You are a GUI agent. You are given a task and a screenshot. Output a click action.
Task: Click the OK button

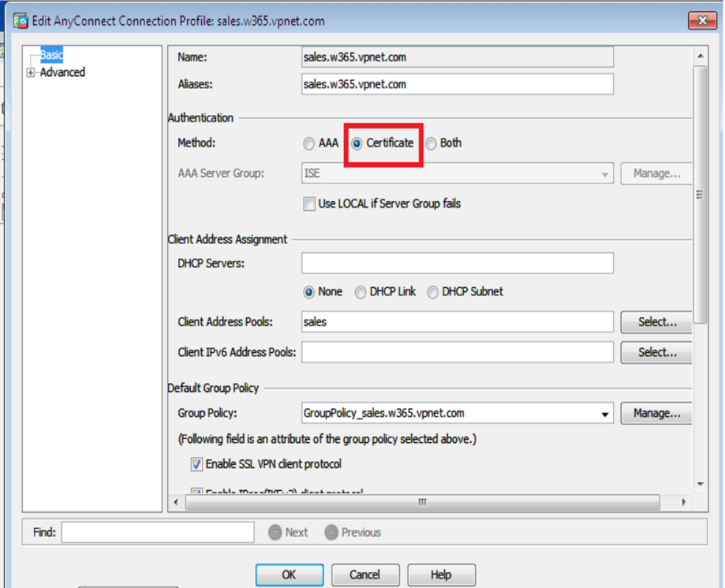click(290, 575)
